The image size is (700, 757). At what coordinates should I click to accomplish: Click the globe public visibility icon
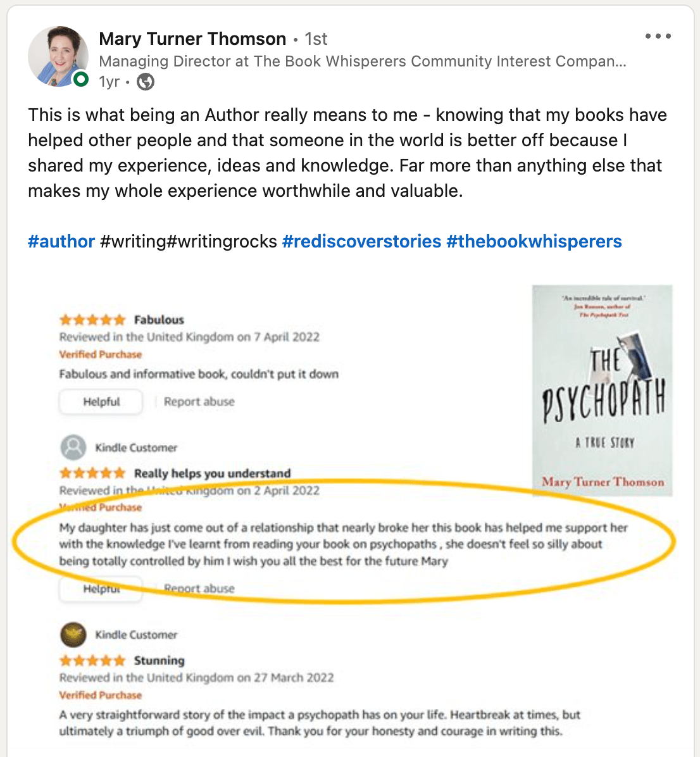[146, 82]
